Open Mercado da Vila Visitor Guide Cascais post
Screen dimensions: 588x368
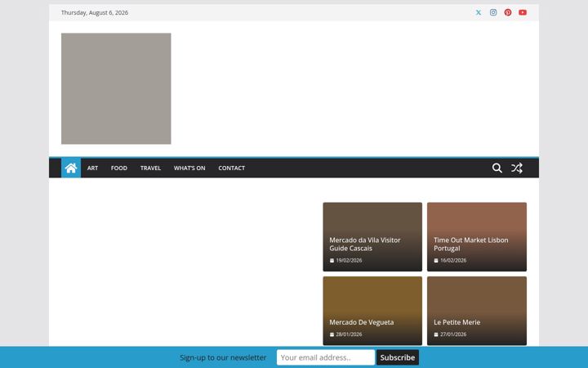click(x=365, y=244)
